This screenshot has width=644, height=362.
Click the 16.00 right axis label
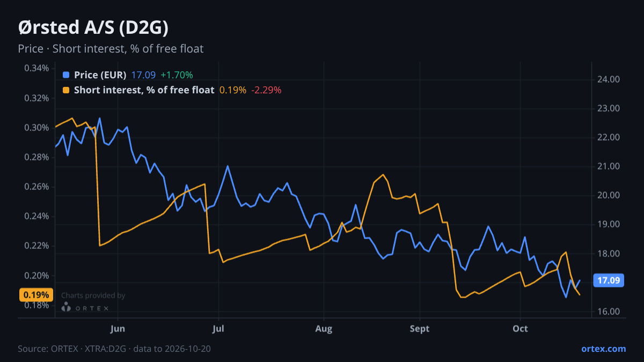pyautogui.click(x=609, y=312)
